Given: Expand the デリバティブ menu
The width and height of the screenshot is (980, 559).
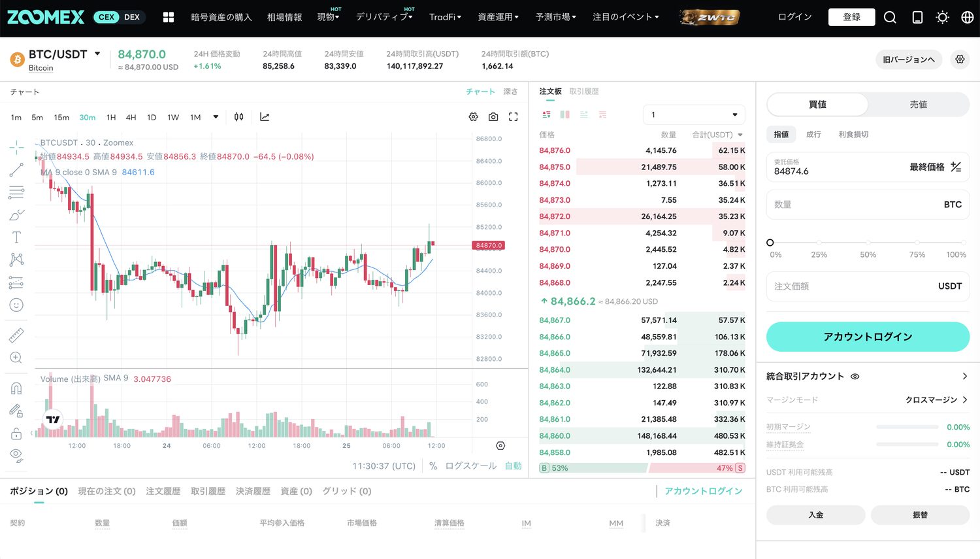Looking at the screenshot, I should pos(384,17).
